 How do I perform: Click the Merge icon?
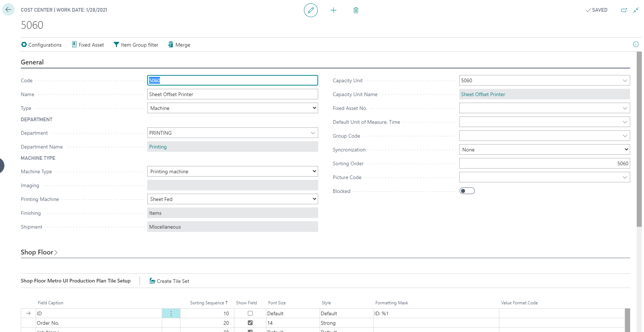(171, 44)
